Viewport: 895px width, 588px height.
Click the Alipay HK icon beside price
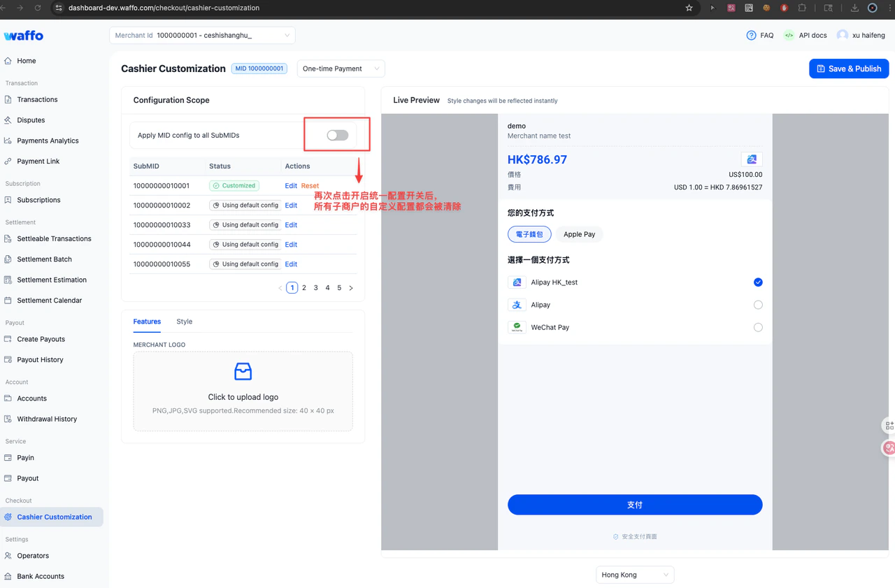click(752, 159)
